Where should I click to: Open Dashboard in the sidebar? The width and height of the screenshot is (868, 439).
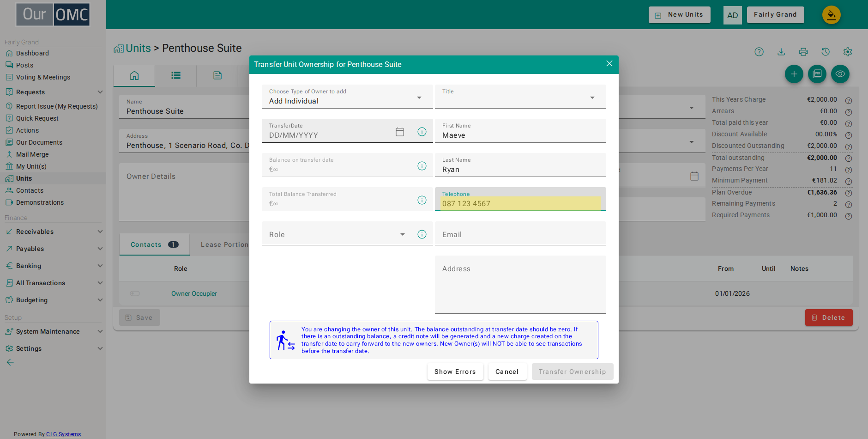32,53
